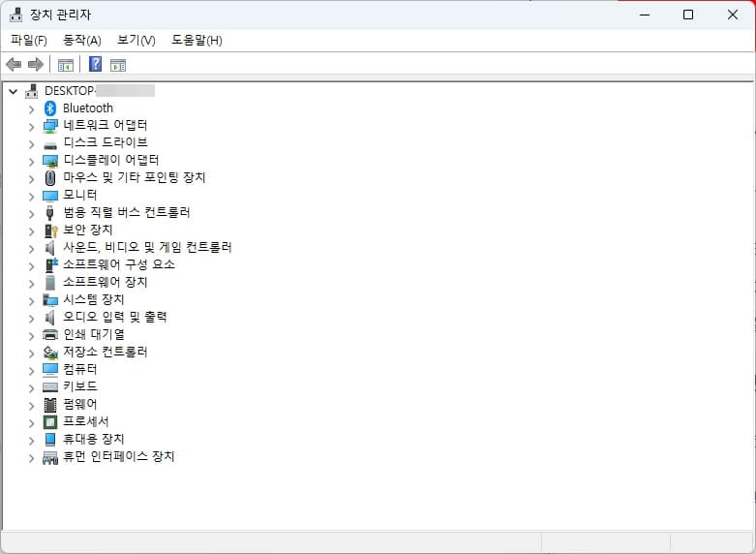This screenshot has height=554, width=756.
Task: Select the 오디오 입력 및 출력 label
Action: pos(115,317)
